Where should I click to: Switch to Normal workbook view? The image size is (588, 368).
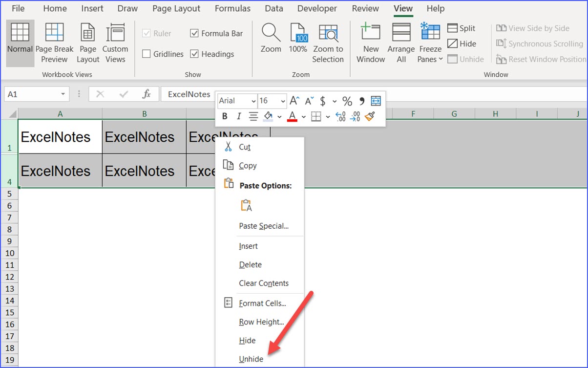(20, 43)
